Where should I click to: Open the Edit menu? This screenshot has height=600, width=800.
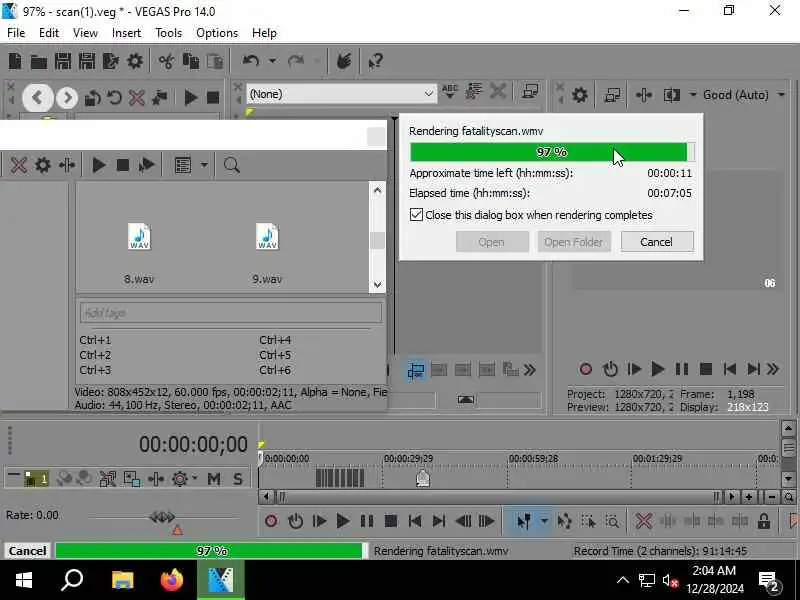click(48, 33)
